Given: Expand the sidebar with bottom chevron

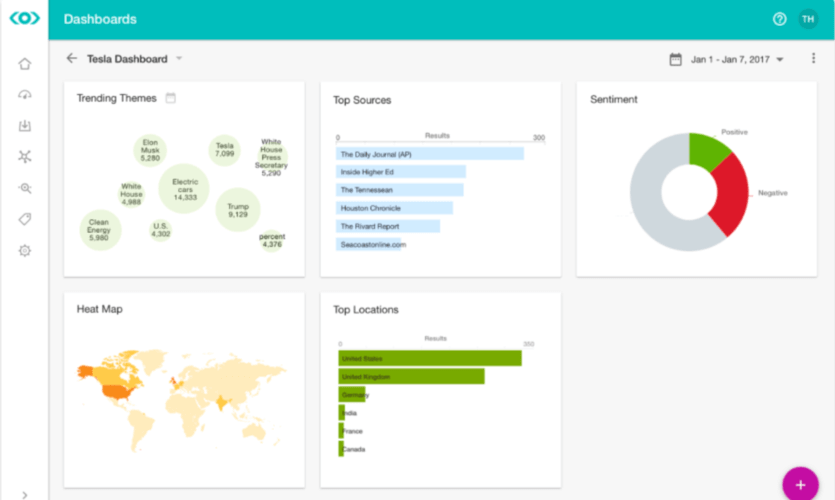Looking at the screenshot, I should [x=24, y=495].
